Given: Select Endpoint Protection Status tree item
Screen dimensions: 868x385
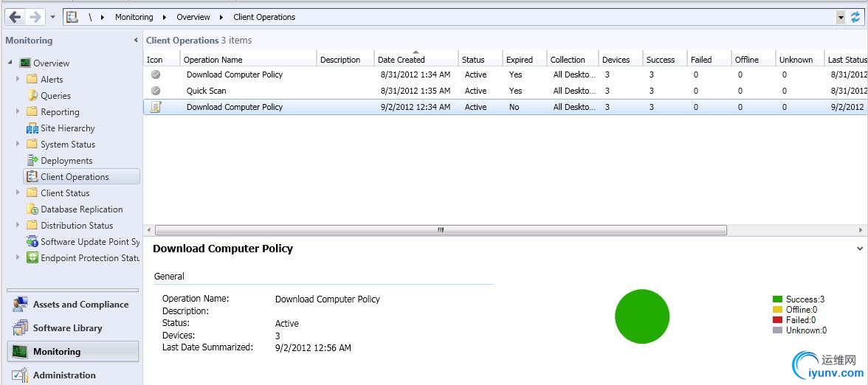Looking at the screenshot, I should pos(89,257).
